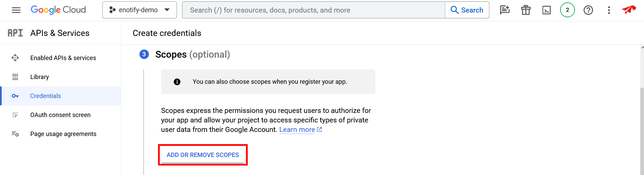This screenshot has width=644, height=175.
Task: Expand the enotify-demo project selector
Action: coord(139,10)
